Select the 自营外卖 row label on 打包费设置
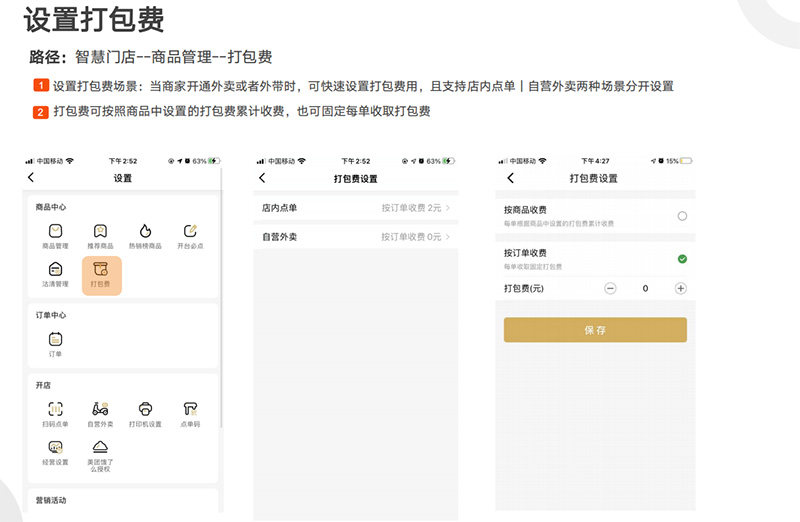The width and height of the screenshot is (800, 522). pyautogui.click(x=279, y=237)
